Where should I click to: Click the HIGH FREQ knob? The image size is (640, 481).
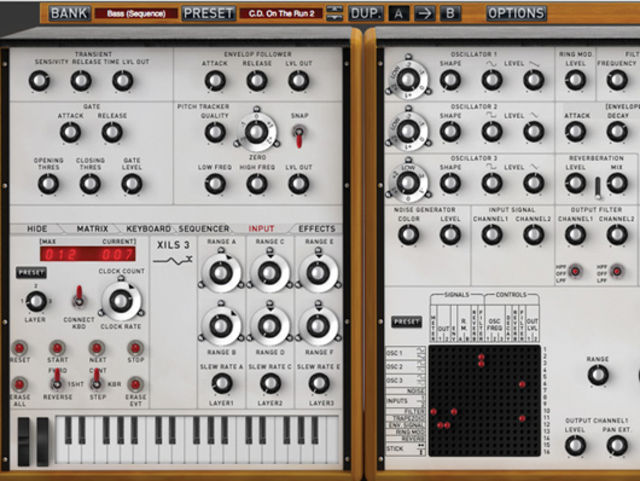point(257,184)
